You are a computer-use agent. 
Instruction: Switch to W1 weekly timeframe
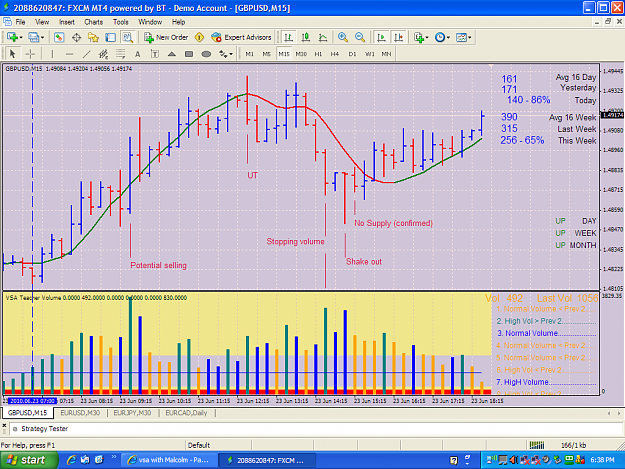(x=369, y=54)
